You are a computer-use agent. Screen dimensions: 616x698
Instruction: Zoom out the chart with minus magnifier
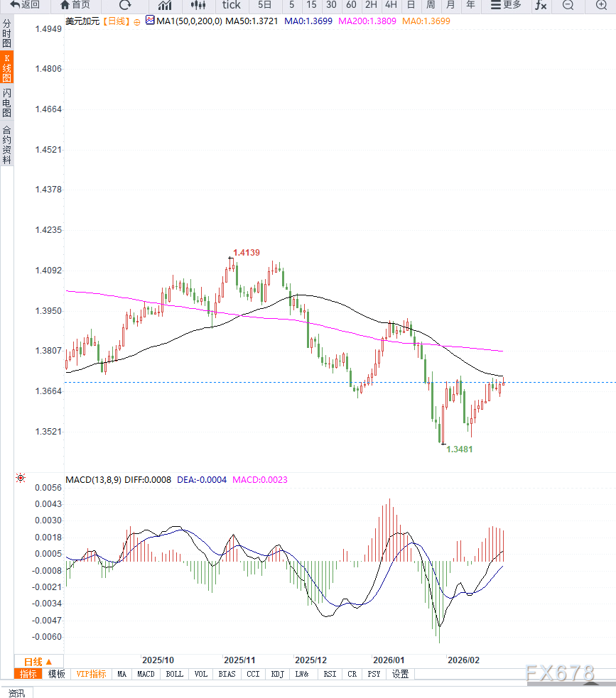pyautogui.click(x=568, y=5)
